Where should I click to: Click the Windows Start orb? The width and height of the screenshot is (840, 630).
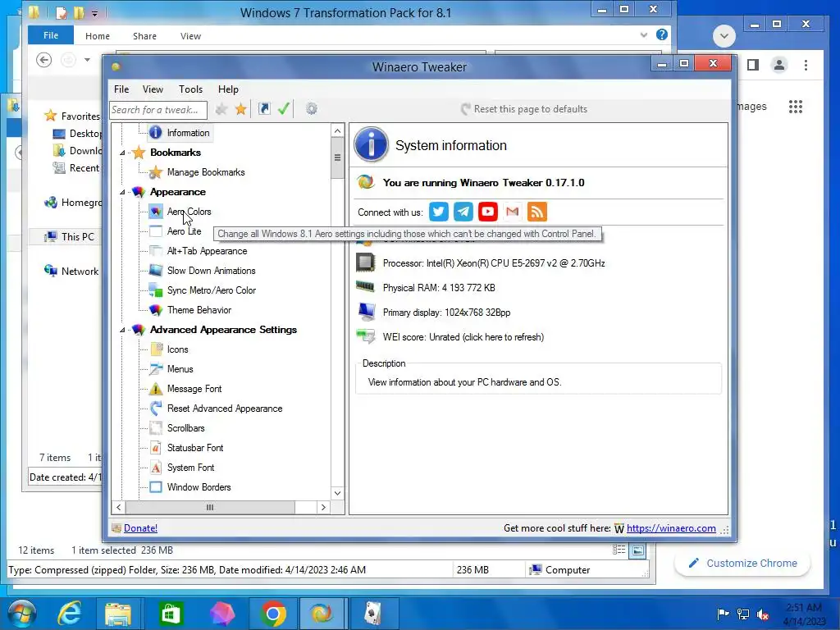(x=22, y=613)
